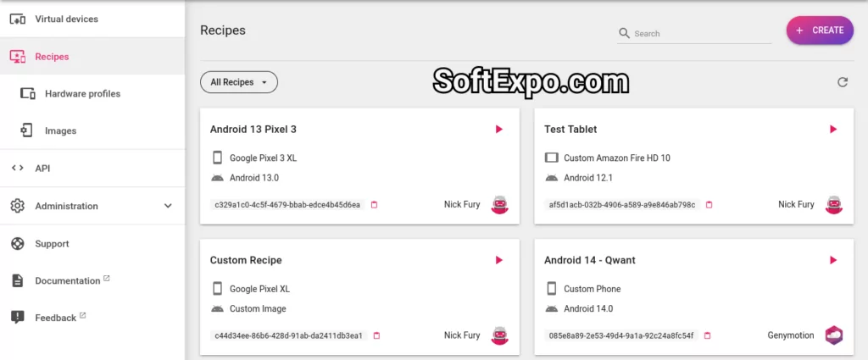Open the All Recipes filter dropdown

[x=238, y=82]
